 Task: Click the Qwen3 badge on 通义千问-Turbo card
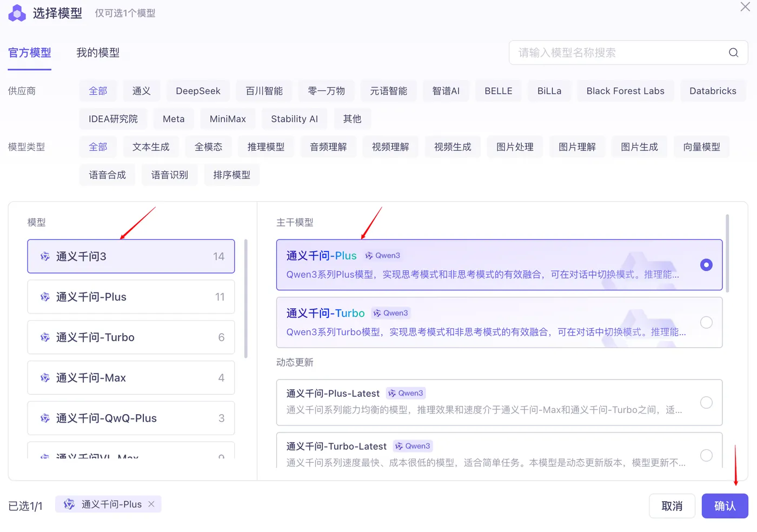(390, 313)
